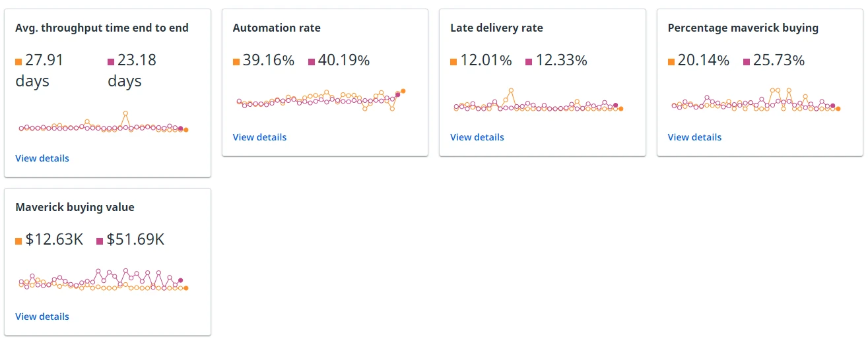
Task: Open View details under Automation rate
Action: (x=259, y=137)
